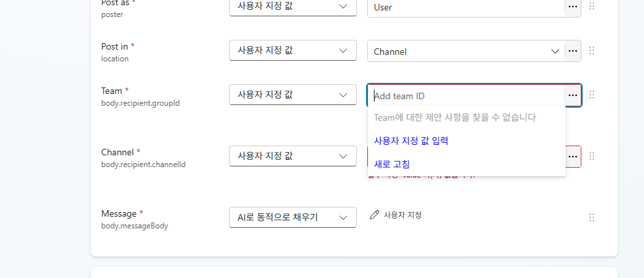Click the Channel field label
This screenshot has height=278, width=644.
[x=117, y=152]
